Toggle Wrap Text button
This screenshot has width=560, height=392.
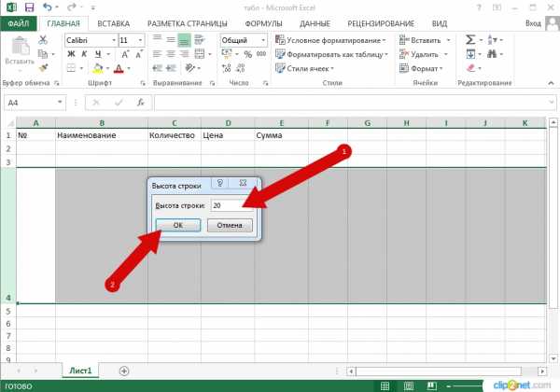[200, 39]
